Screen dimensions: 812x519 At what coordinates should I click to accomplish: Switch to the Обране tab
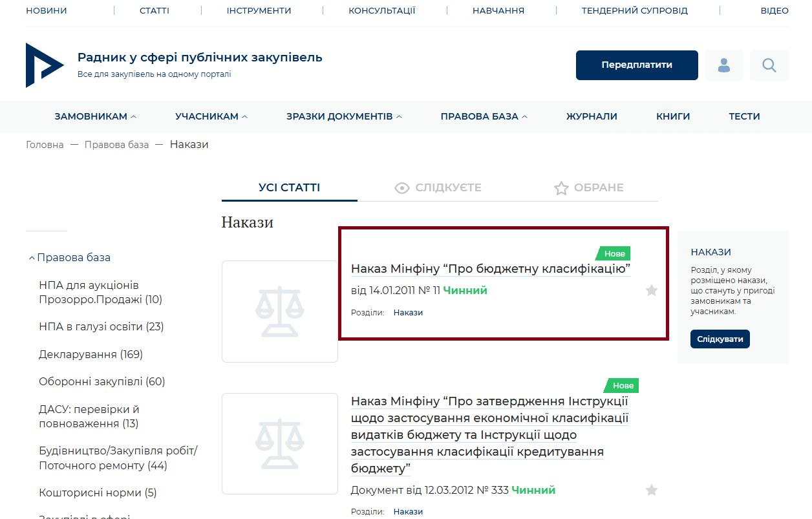point(588,188)
